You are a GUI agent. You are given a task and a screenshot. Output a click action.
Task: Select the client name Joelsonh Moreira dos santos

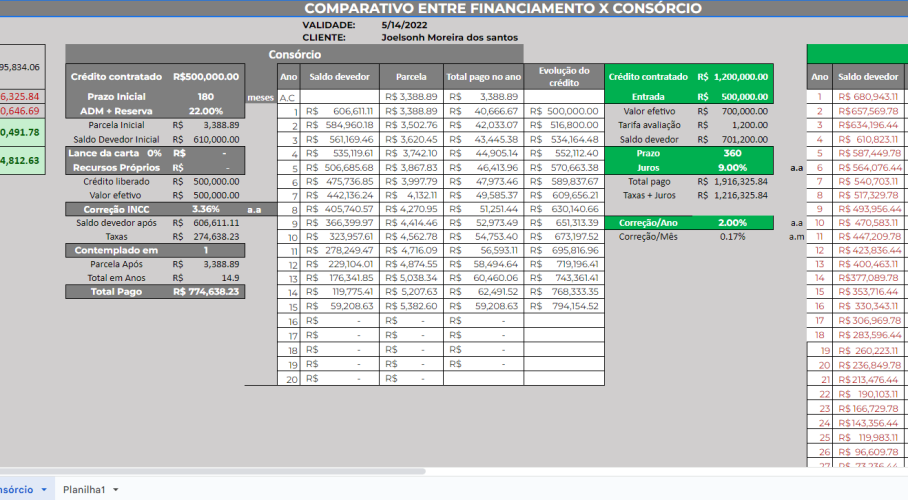[x=449, y=37]
